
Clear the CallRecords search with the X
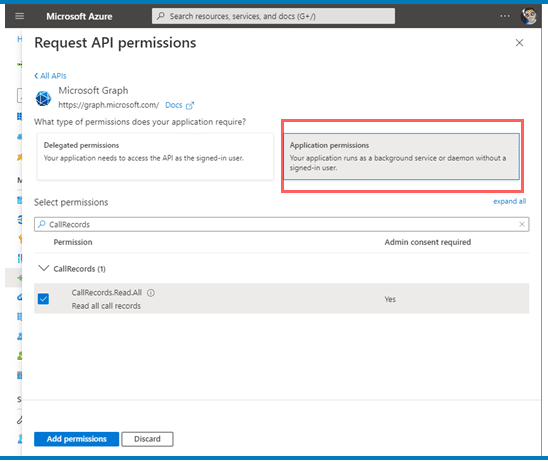[x=521, y=224]
